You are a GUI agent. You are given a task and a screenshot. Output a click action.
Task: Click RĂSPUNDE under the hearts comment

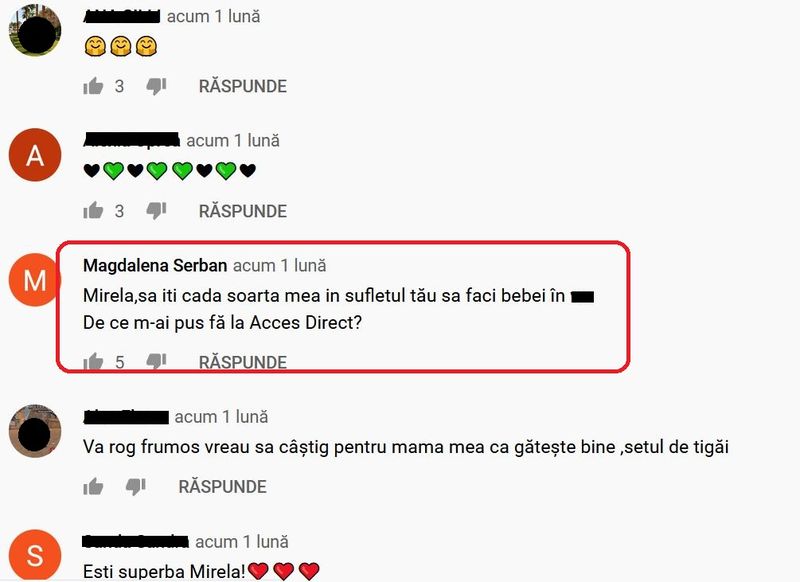point(242,211)
